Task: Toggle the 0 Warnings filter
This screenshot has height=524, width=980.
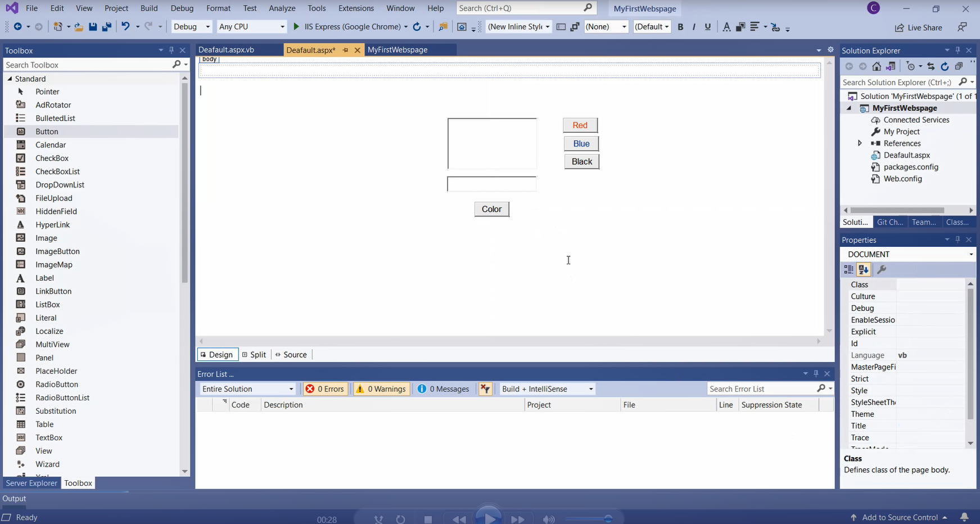Action: coord(381,389)
